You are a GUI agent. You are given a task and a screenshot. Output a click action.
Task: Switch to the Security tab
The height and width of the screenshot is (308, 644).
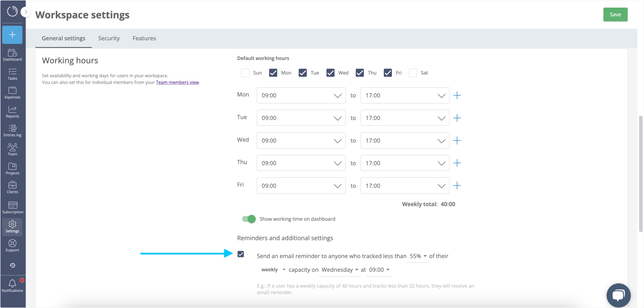click(109, 38)
